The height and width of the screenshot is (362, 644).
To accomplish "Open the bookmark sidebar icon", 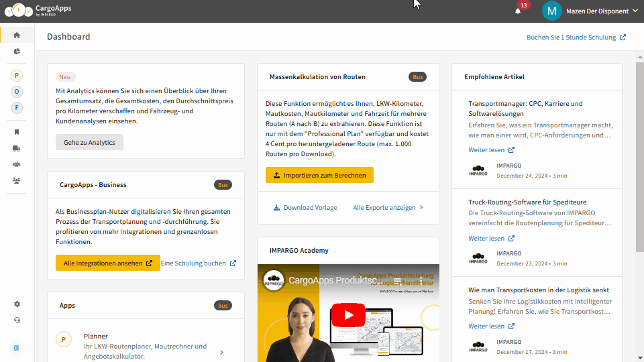I will [16, 132].
